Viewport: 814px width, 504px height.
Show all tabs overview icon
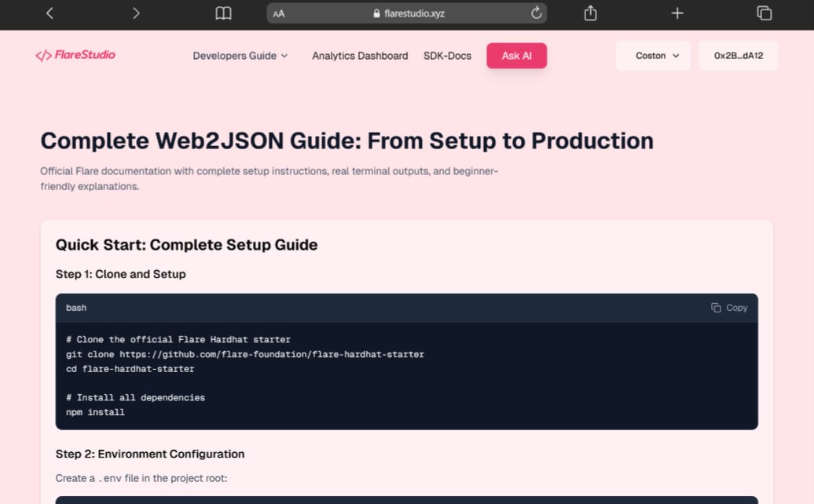click(x=764, y=13)
